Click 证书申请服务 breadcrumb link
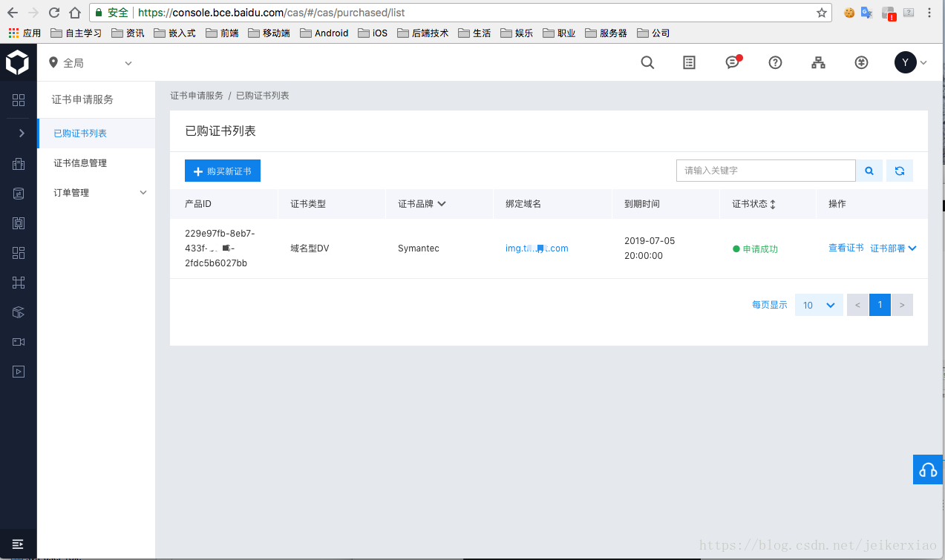 (x=197, y=96)
